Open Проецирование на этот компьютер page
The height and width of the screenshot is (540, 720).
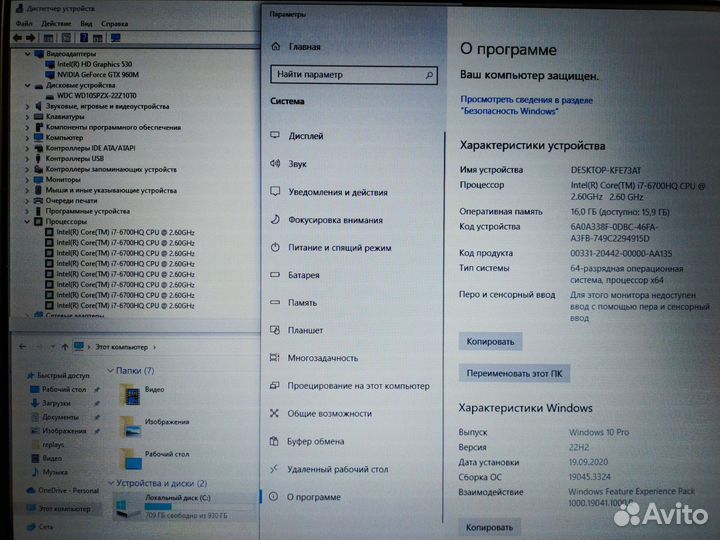click(358, 386)
